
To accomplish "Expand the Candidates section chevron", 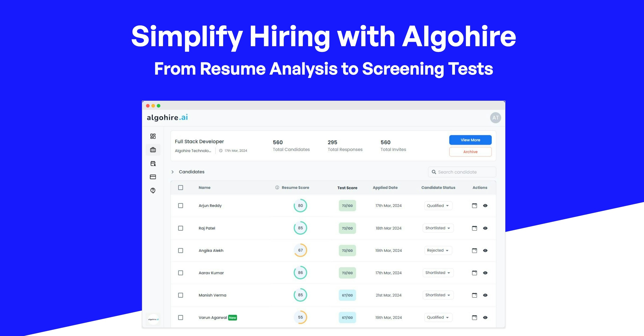I will pos(172,172).
